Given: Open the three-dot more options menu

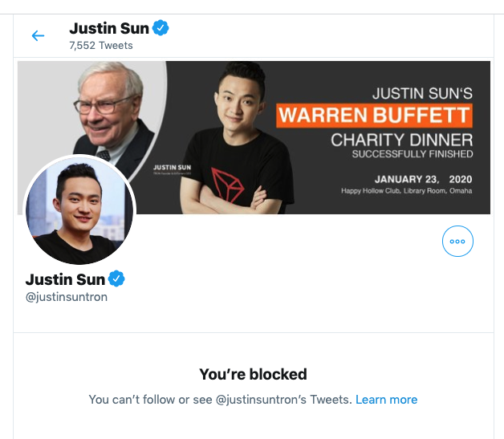Looking at the screenshot, I should 457,242.
